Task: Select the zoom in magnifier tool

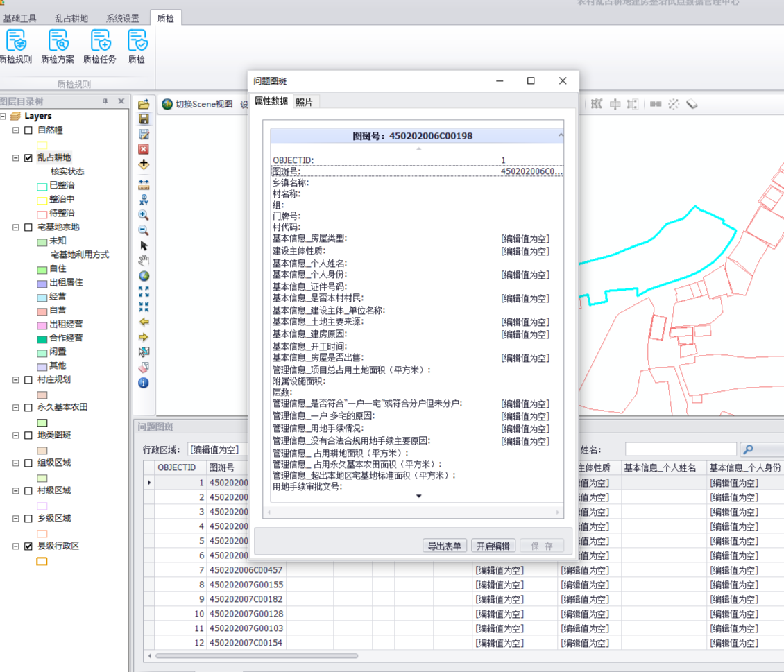Action: pyautogui.click(x=144, y=216)
